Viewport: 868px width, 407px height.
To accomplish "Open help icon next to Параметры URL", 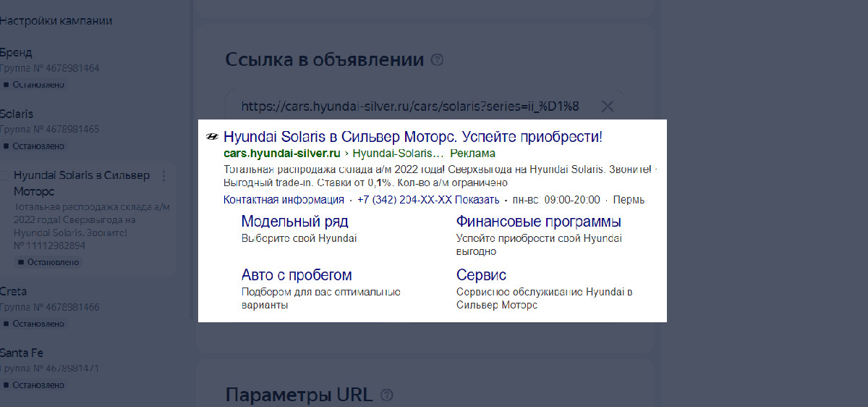I will click(387, 395).
